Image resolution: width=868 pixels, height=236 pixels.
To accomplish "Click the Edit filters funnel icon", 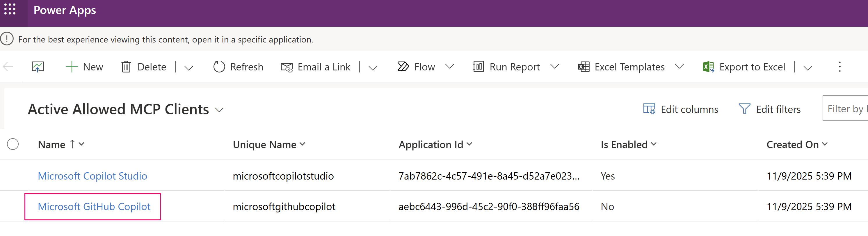I will 744,109.
